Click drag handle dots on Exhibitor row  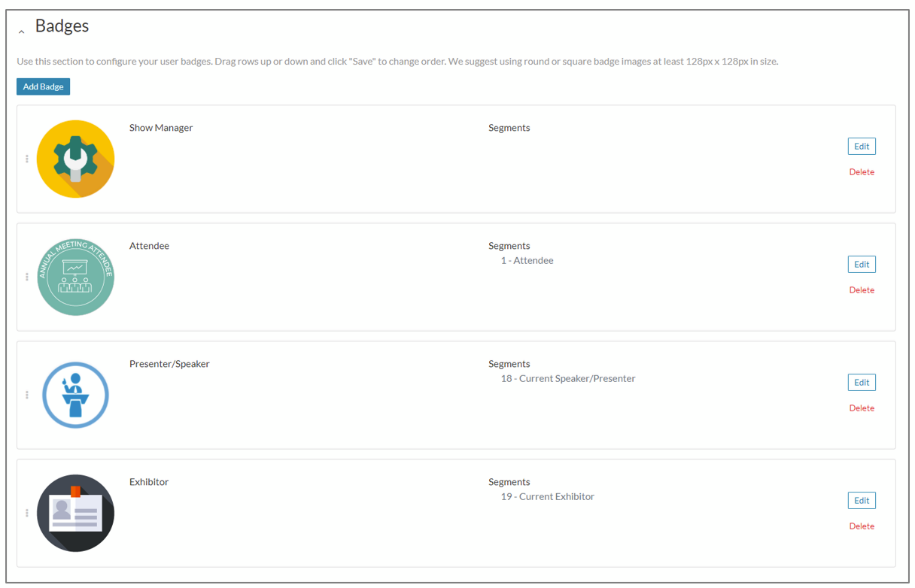27,513
